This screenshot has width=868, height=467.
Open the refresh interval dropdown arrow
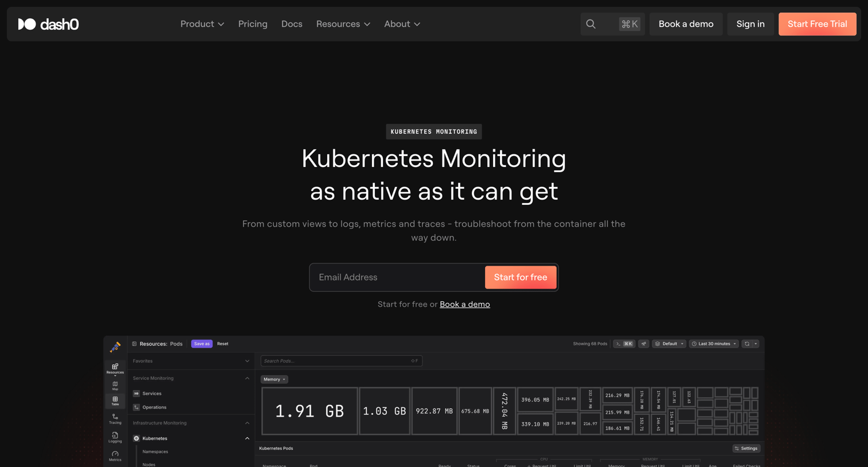[755, 344]
